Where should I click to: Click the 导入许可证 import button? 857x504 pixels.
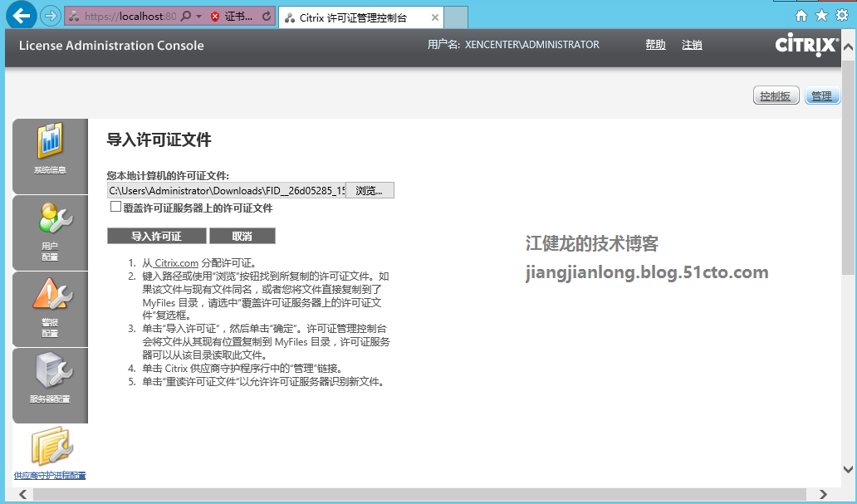click(x=156, y=236)
